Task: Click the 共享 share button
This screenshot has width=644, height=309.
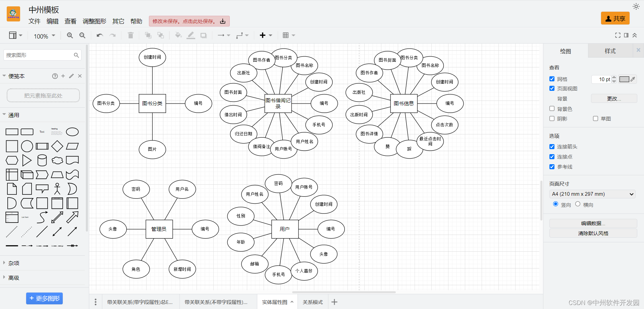Action: [x=615, y=18]
